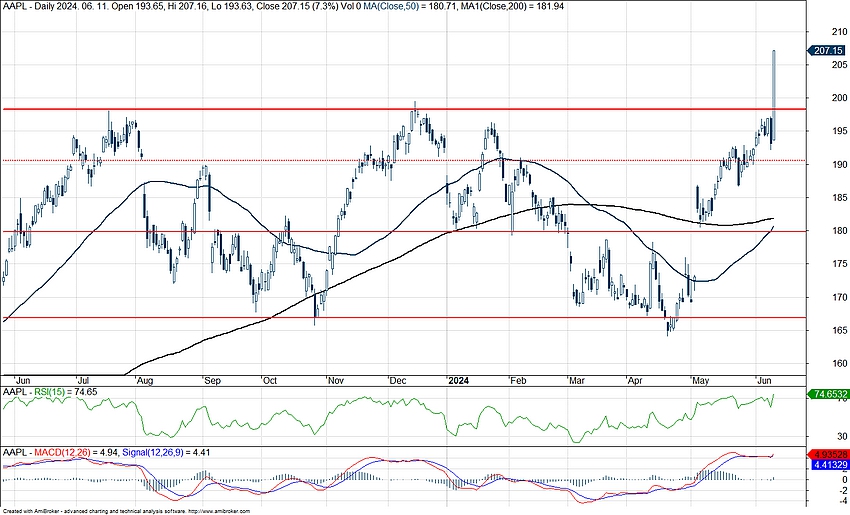The height and width of the screenshot is (515, 850).
Task: Open the amibroker.com link in footer
Action: coord(218,511)
